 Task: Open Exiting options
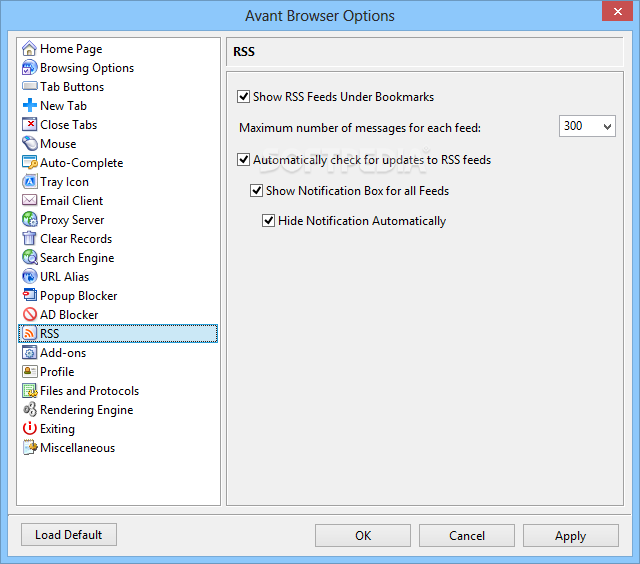[x=57, y=429]
